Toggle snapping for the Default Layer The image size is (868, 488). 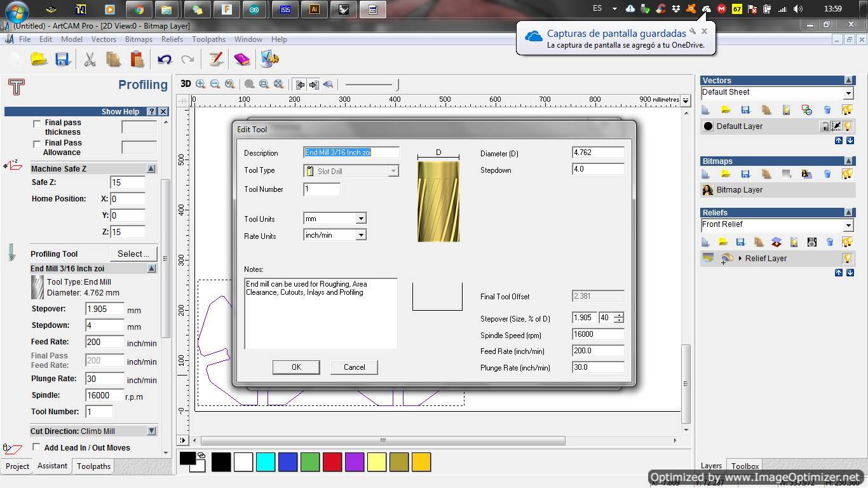click(x=836, y=126)
